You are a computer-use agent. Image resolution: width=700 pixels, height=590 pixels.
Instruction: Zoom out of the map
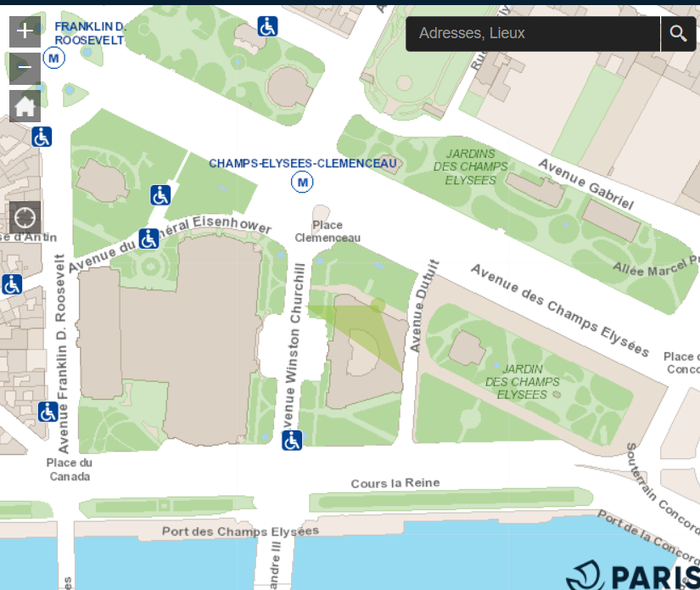click(x=25, y=68)
